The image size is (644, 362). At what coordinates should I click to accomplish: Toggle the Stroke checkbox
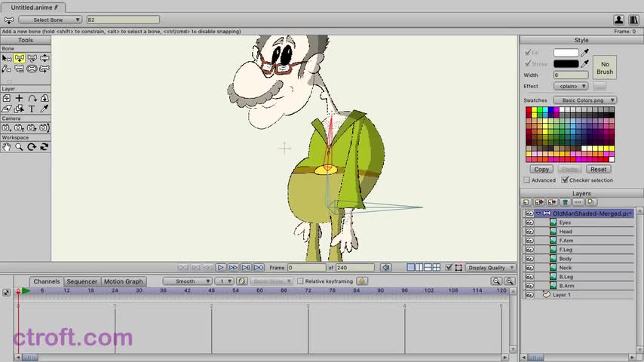click(x=528, y=63)
